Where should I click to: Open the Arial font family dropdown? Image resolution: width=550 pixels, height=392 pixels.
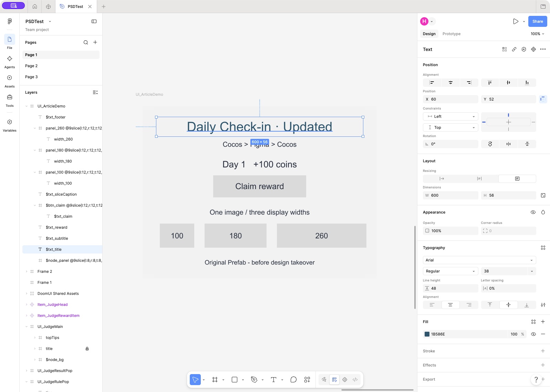(479, 260)
